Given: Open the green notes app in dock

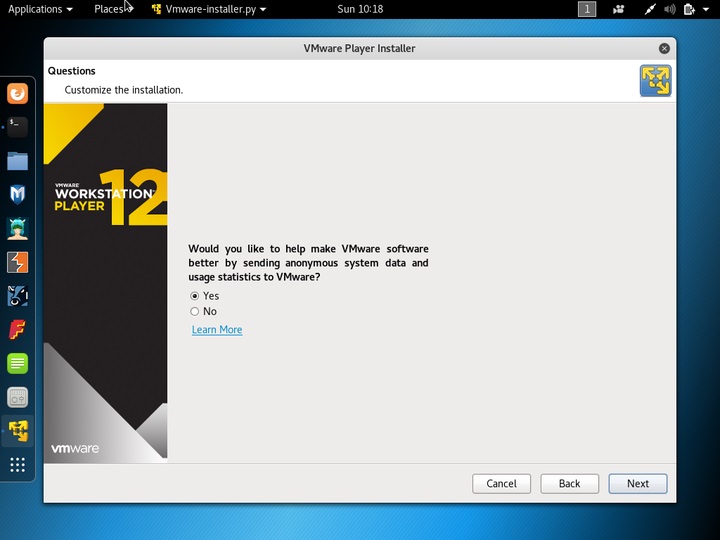Looking at the screenshot, I should (x=17, y=364).
